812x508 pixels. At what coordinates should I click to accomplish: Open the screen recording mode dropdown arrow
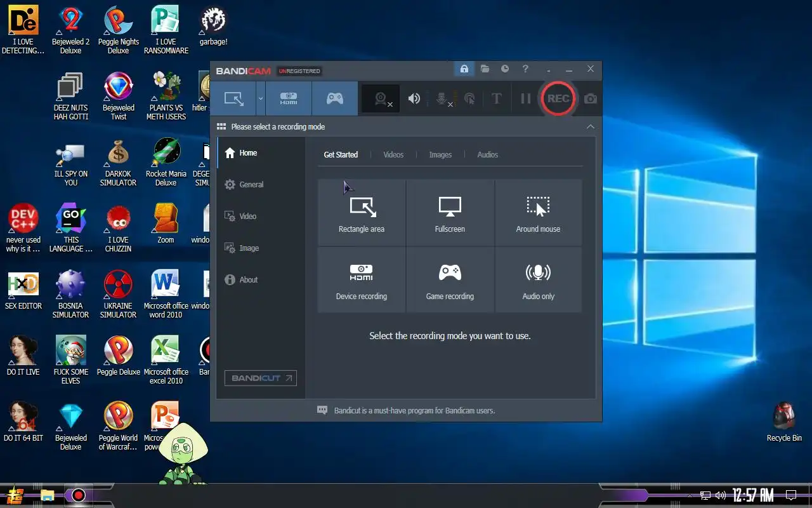click(x=260, y=98)
